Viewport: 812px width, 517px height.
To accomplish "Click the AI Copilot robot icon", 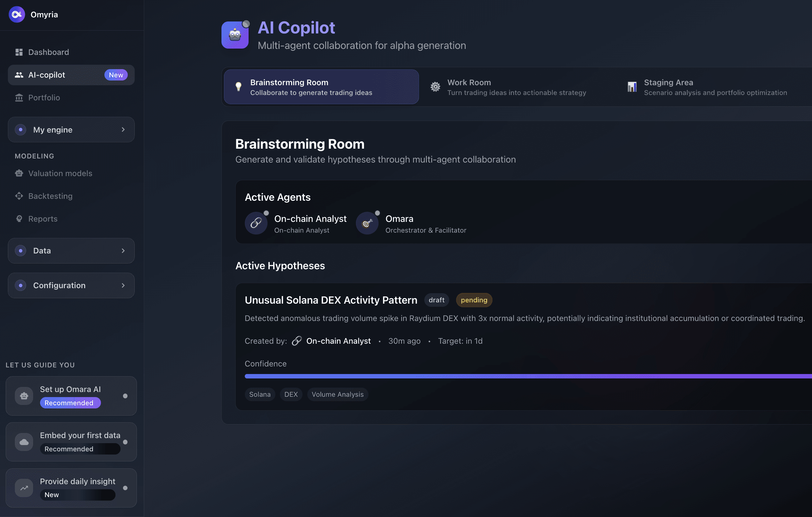I will coord(235,35).
